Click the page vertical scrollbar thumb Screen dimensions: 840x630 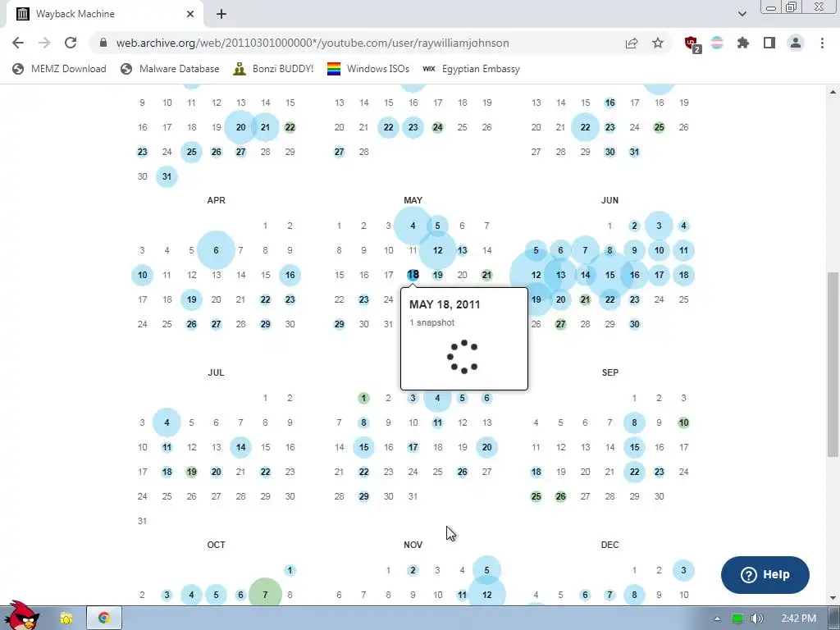[x=833, y=364]
